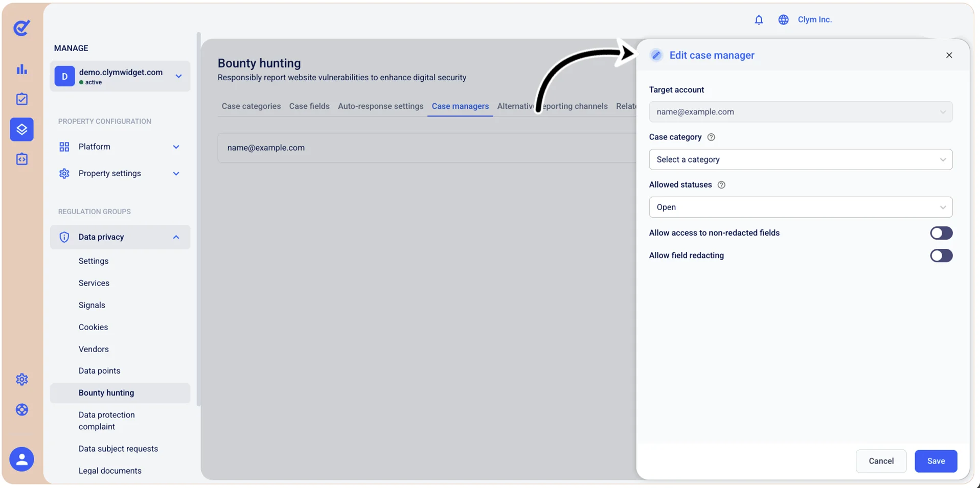Click the Clym logo icon
The height and width of the screenshot is (488, 980).
click(21, 28)
